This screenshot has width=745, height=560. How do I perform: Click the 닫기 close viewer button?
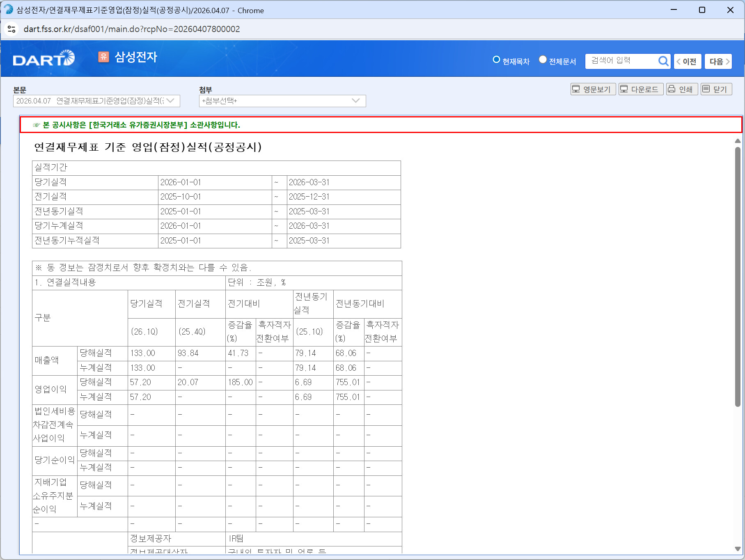[716, 89]
